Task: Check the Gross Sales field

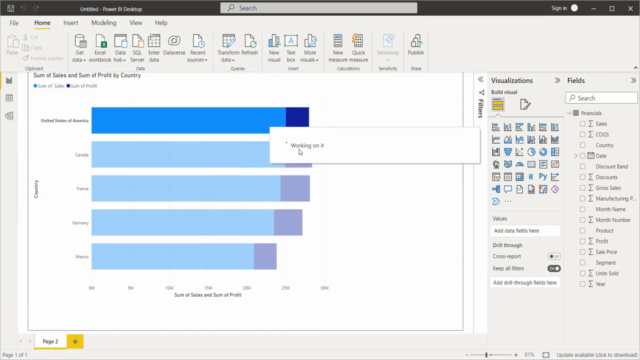Action: point(582,188)
